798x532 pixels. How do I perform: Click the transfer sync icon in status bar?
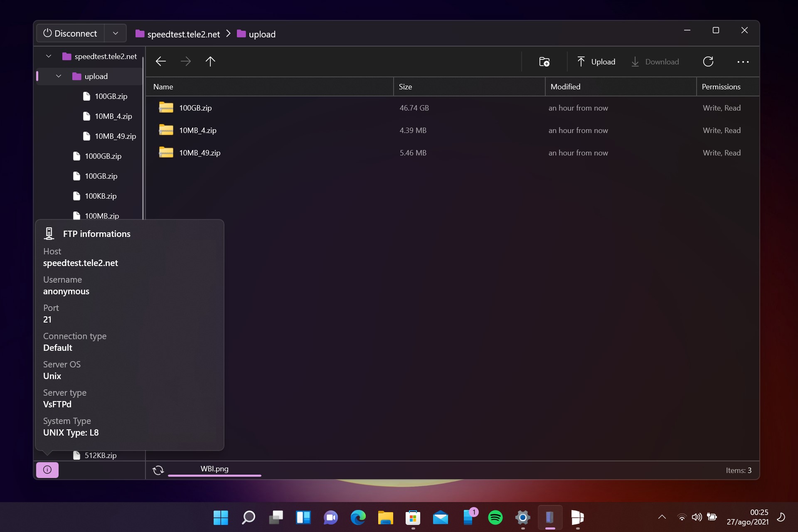coord(158,470)
